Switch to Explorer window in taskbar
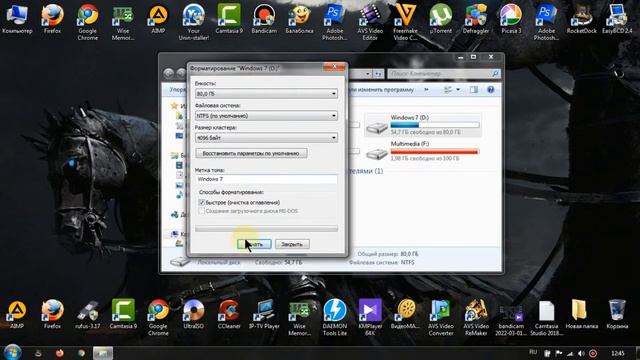This screenshot has height=360, width=640. pos(102,353)
